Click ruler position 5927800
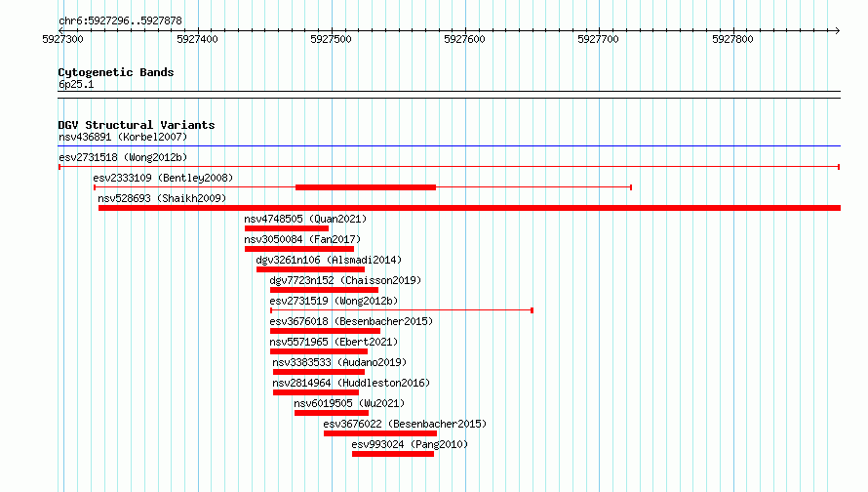 [x=732, y=39]
